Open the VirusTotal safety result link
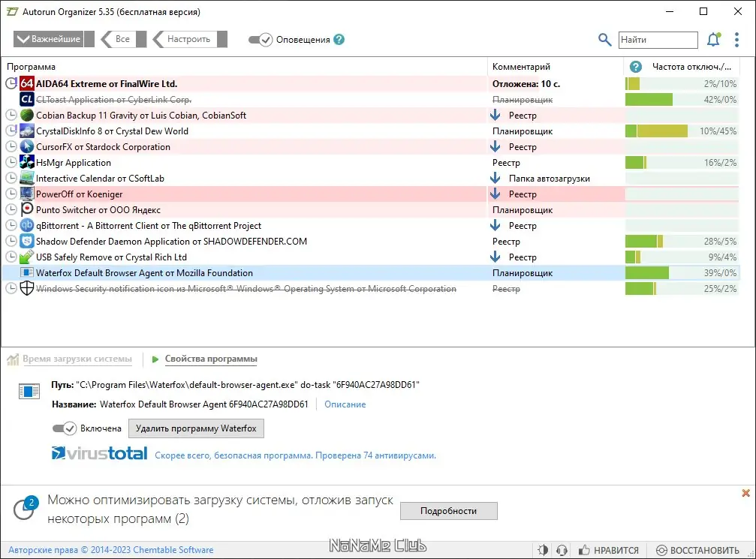 coord(295,455)
